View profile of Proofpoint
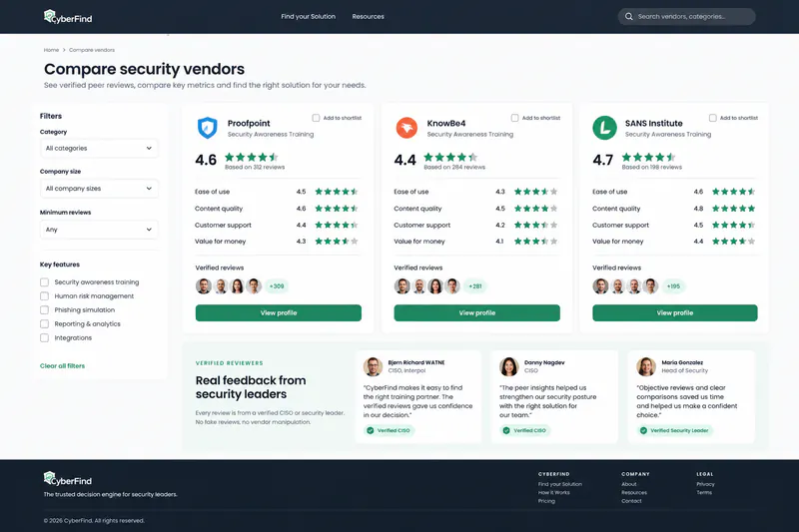This screenshot has height=532, width=799. pyautogui.click(x=279, y=313)
